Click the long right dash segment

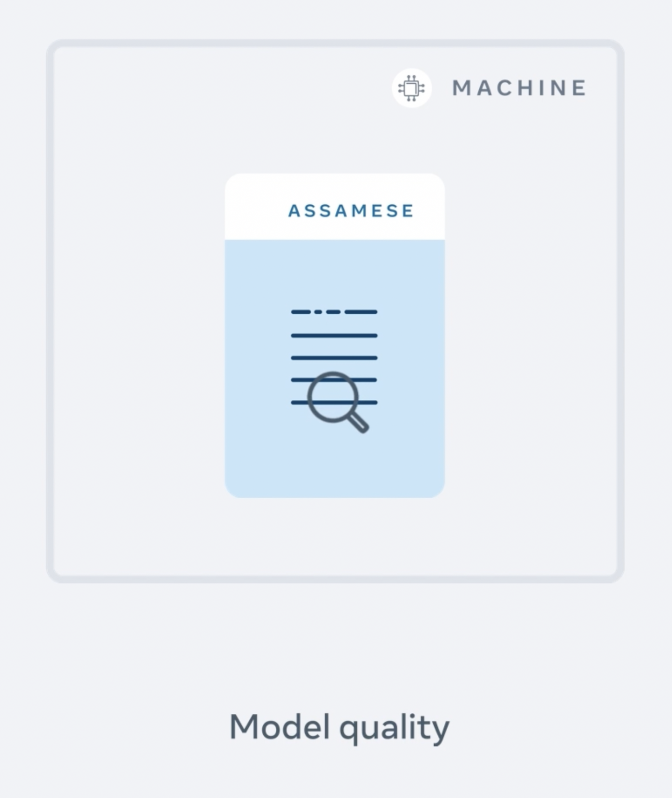361,312
